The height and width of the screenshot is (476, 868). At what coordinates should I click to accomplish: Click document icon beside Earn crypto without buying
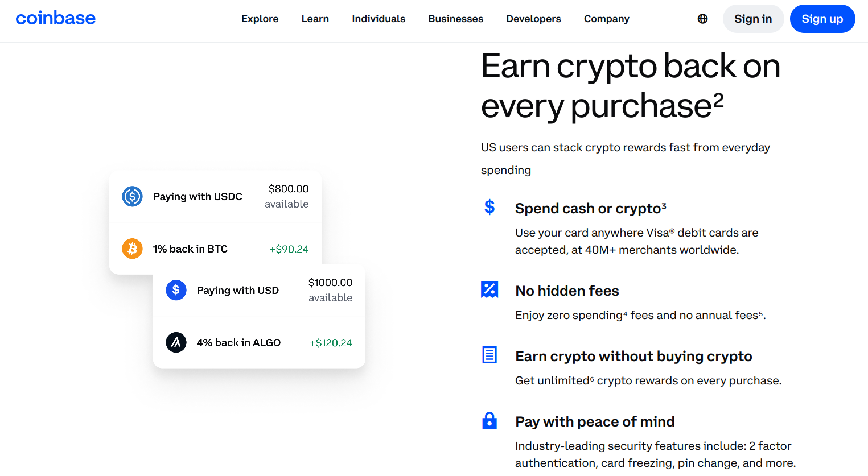pos(489,355)
